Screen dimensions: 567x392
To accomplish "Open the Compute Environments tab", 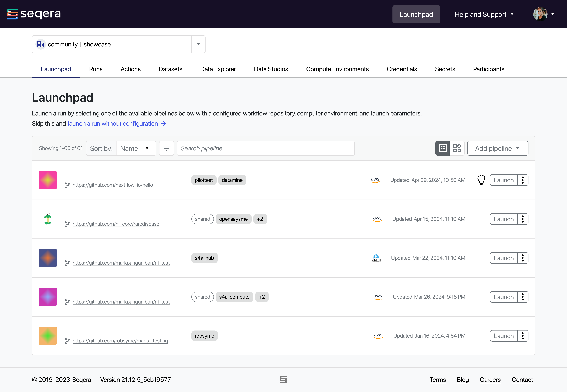I will click(337, 69).
